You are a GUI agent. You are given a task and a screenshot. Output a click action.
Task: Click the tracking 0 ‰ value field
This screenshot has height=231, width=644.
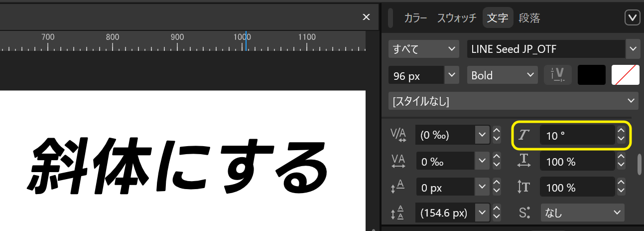click(x=445, y=162)
